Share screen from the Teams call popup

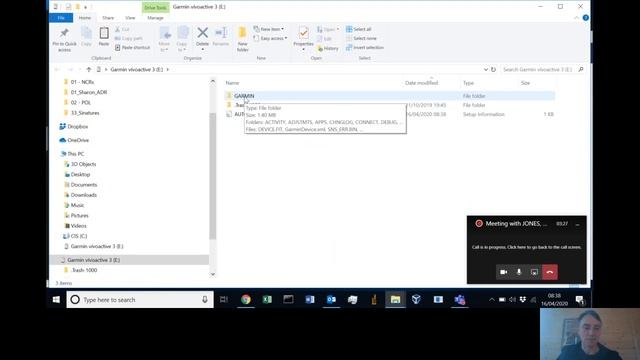pyautogui.click(x=534, y=272)
